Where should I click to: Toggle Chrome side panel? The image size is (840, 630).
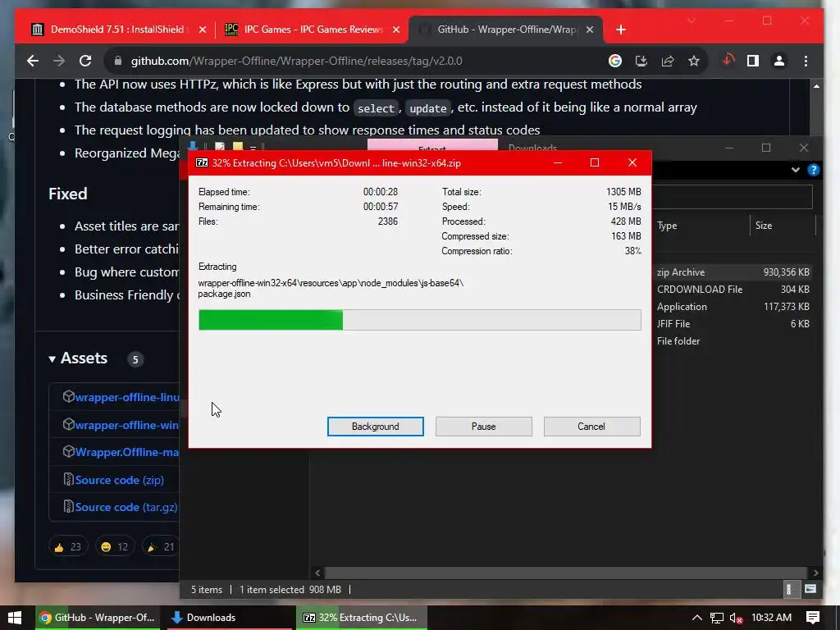pos(753,61)
